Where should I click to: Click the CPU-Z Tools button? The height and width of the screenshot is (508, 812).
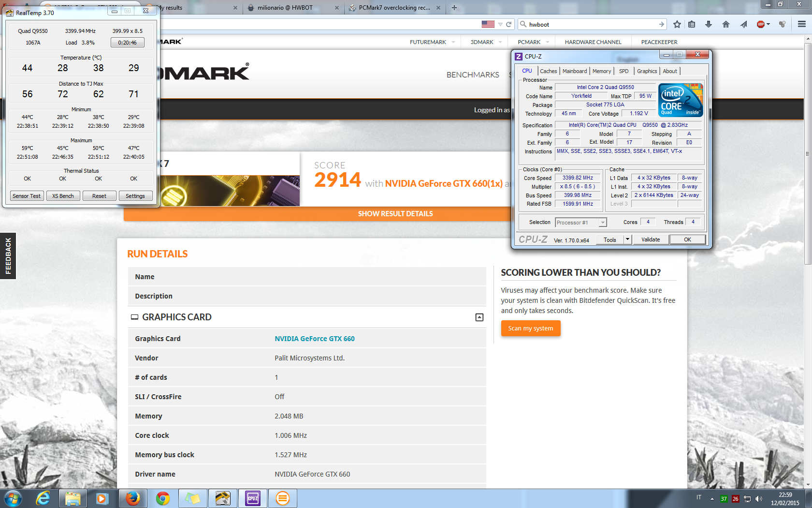coord(610,239)
